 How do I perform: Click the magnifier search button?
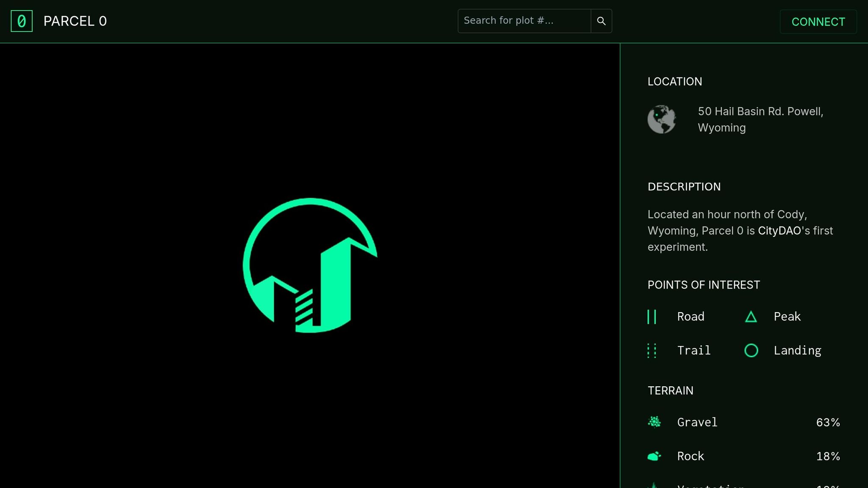(x=601, y=21)
